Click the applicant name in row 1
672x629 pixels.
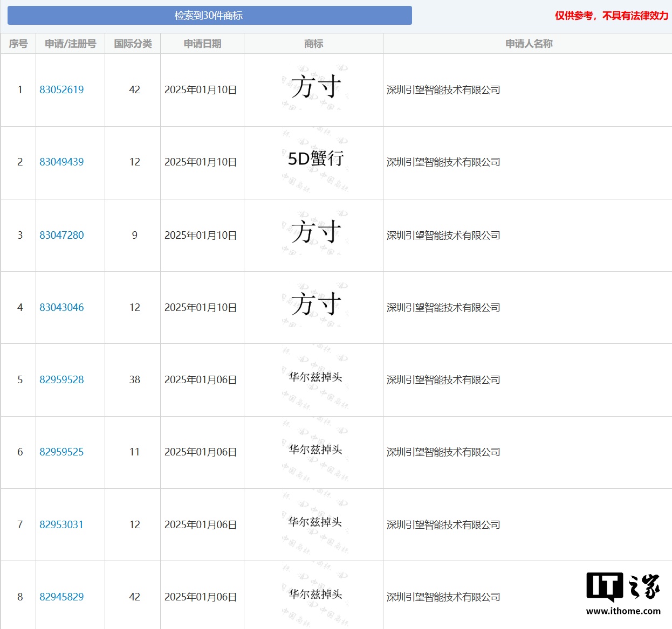click(x=443, y=90)
